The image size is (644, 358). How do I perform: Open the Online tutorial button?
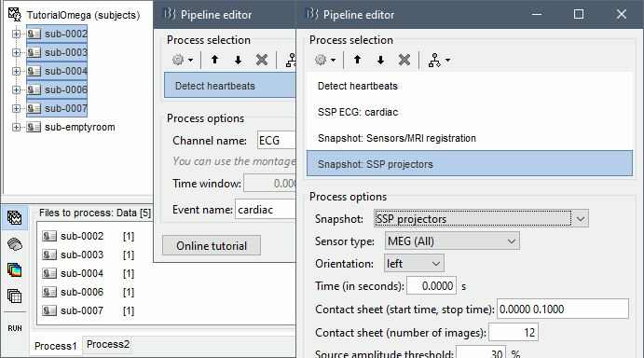(212, 246)
